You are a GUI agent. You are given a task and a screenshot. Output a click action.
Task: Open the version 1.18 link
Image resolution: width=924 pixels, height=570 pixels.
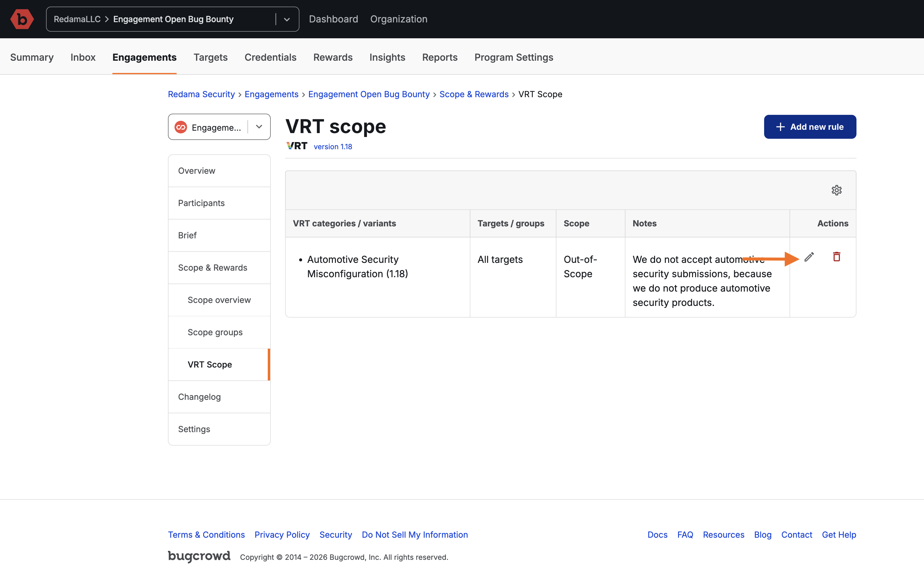(333, 147)
